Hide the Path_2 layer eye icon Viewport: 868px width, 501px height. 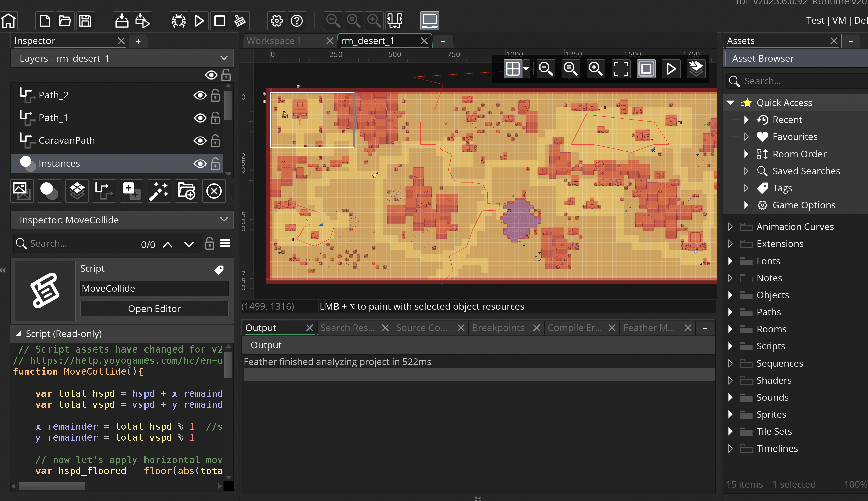(x=200, y=95)
